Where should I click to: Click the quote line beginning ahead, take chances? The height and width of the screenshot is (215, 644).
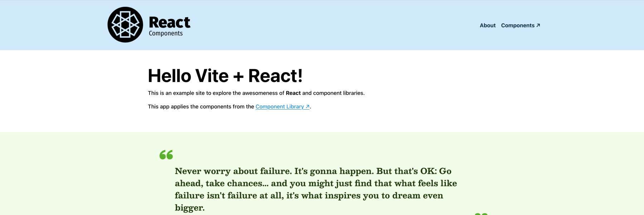pyautogui.click(x=316, y=183)
